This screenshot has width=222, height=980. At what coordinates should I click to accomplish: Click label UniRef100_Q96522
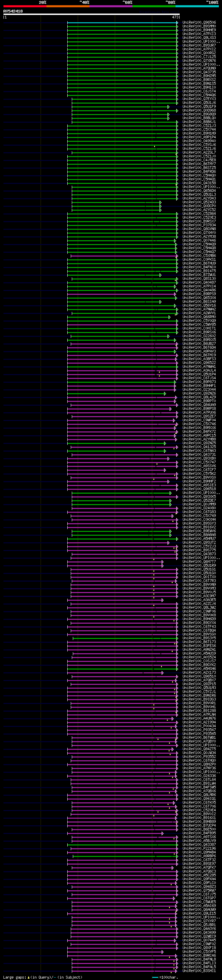click(x=199, y=363)
